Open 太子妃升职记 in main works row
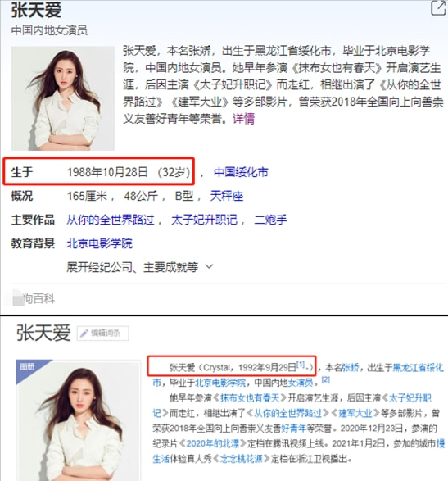 [204, 220]
